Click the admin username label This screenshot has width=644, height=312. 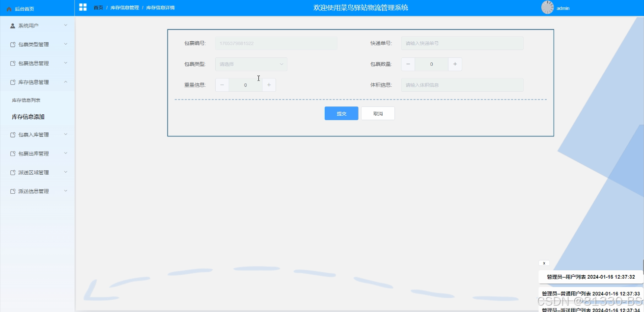click(563, 8)
